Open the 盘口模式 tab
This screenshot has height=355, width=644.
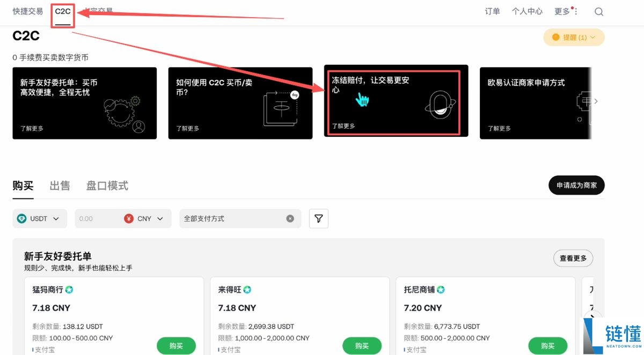(x=107, y=186)
